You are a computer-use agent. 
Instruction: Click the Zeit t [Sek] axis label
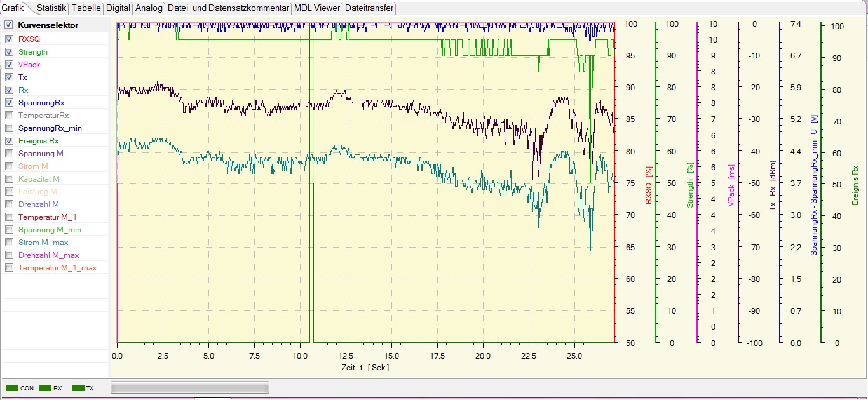[x=365, y=368]
